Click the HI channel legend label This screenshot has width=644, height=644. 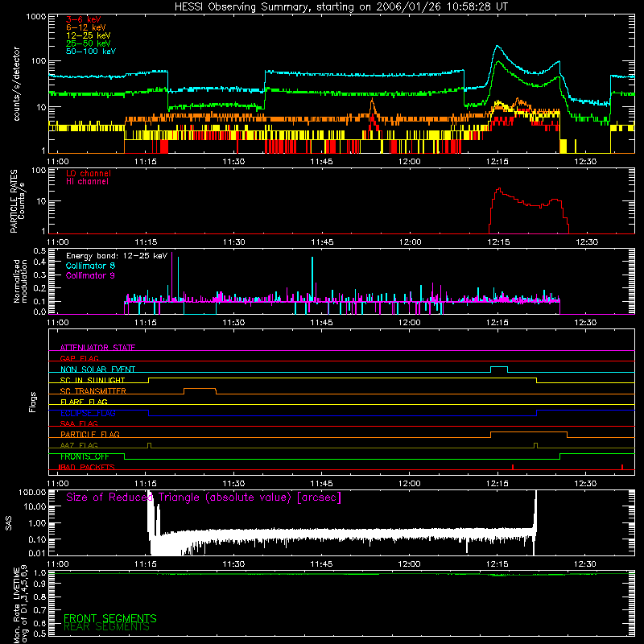(87, 181)
